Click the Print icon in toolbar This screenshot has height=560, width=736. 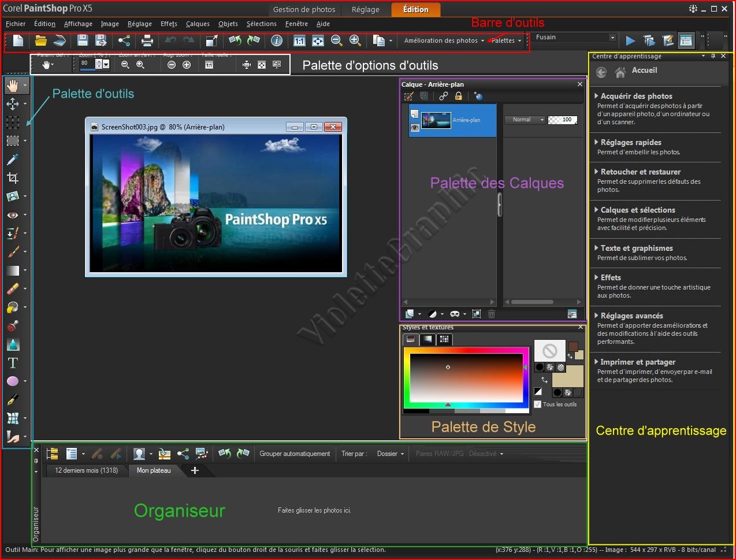(147, 40)
